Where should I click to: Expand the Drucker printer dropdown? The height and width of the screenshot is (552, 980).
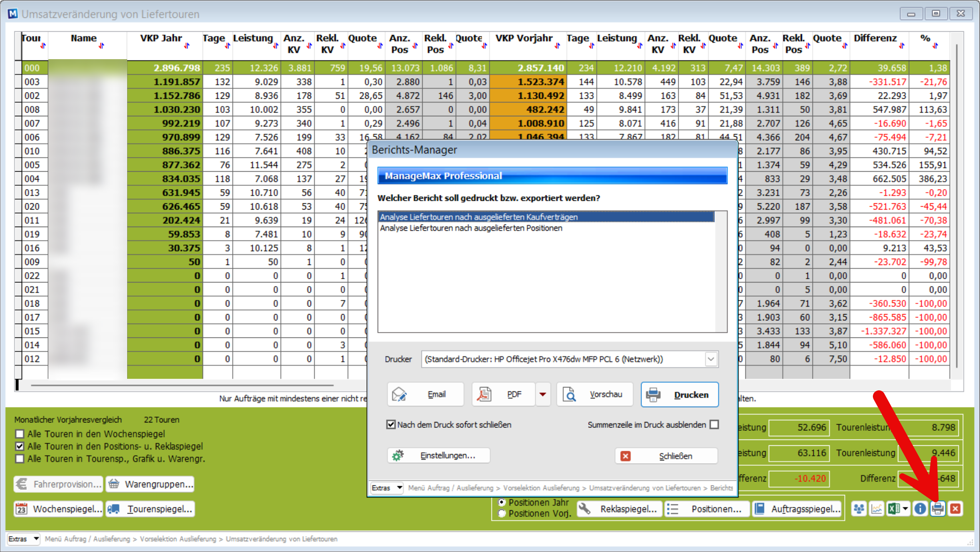(711, 359)
